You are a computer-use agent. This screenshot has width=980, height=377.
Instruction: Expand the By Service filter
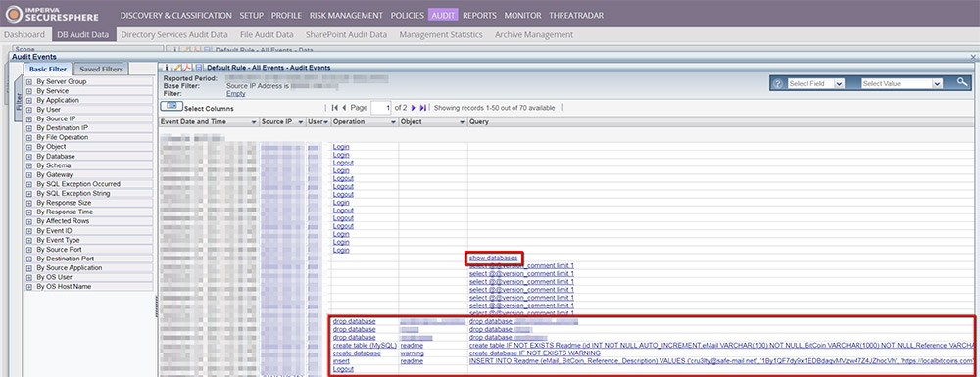point(29,91)
